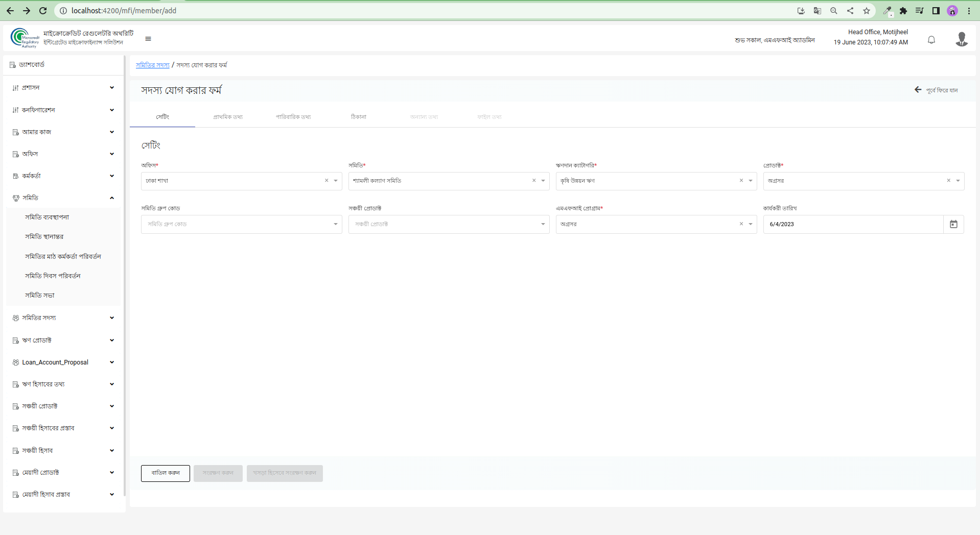Open the প্রোডাক্ট dropdown arrow
This screenshot has height=535, width=980.
pos(958,181)
